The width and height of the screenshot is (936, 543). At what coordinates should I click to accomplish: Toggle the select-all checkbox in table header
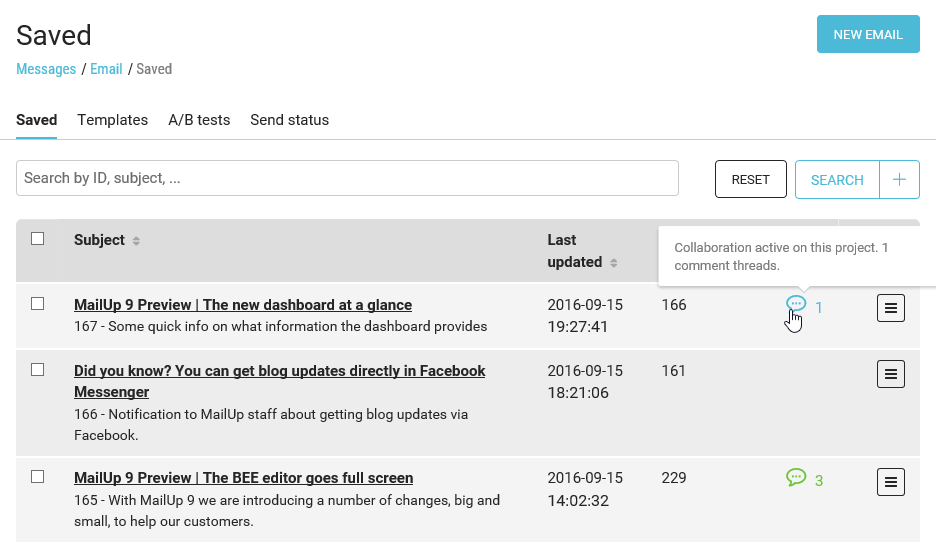38,239
